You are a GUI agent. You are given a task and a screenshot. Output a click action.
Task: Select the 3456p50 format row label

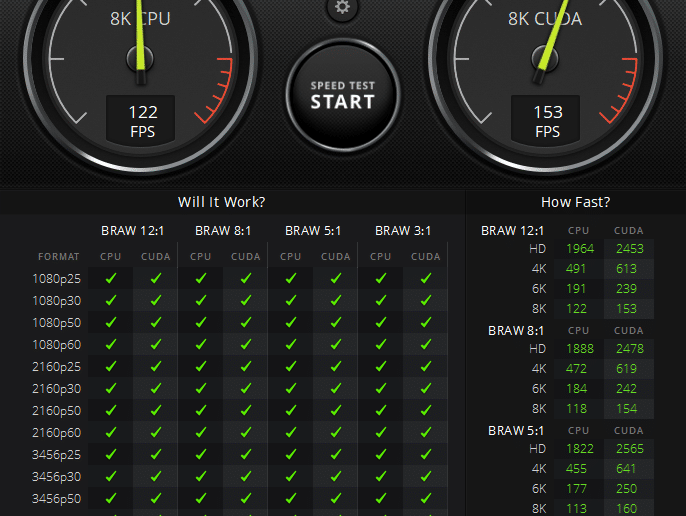pyautogui.click(x=56, y=498)
